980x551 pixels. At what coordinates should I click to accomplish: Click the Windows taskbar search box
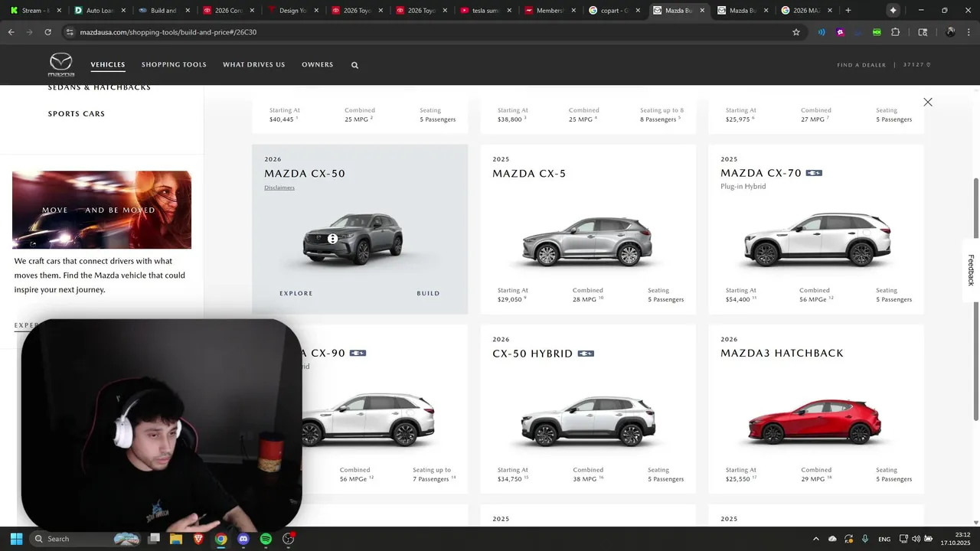click(x=86, y=539)
